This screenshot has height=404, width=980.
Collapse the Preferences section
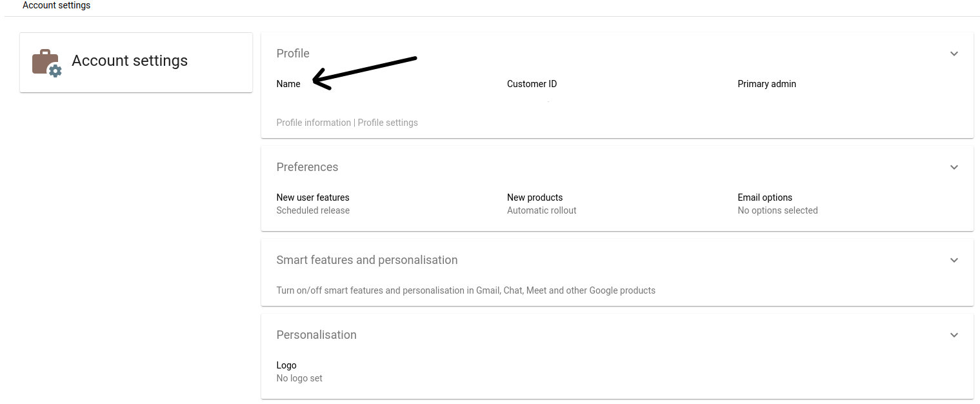coord(954,167)
